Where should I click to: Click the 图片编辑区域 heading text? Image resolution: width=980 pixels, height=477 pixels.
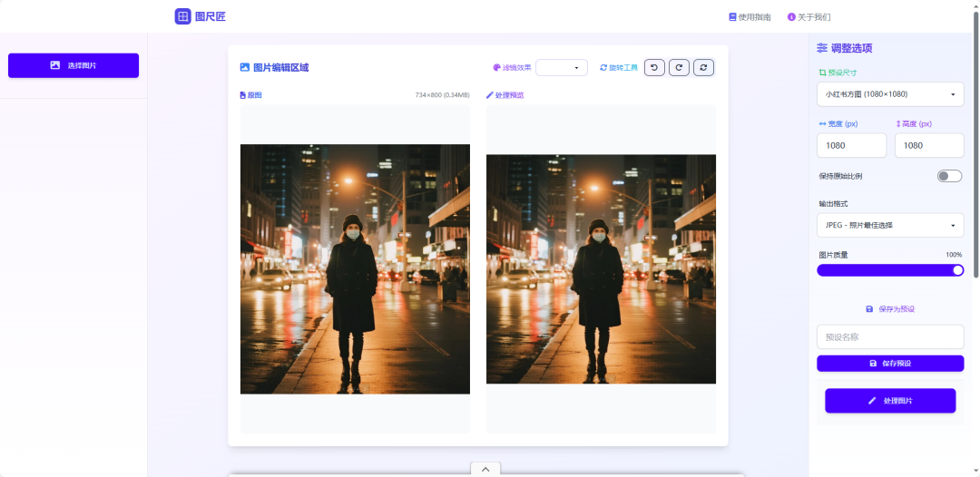tap(280, 67)
